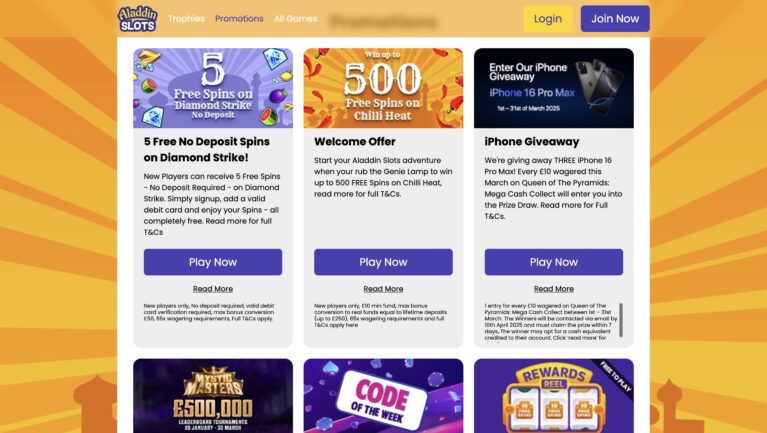The width and height of the screenshot is (767, 433).
Task: Click the yellow Login button
Action: 548,19
